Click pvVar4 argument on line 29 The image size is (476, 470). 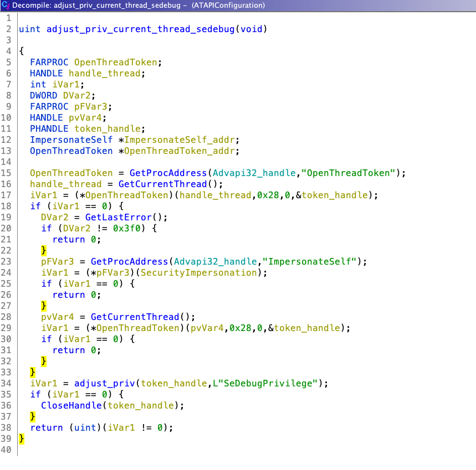coord(207,328)
